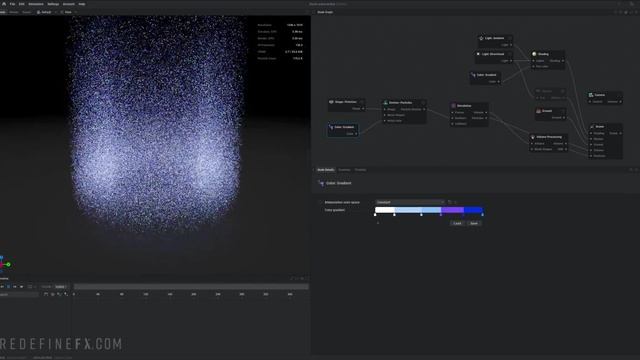Select the Render node icon

pos(592,127)
